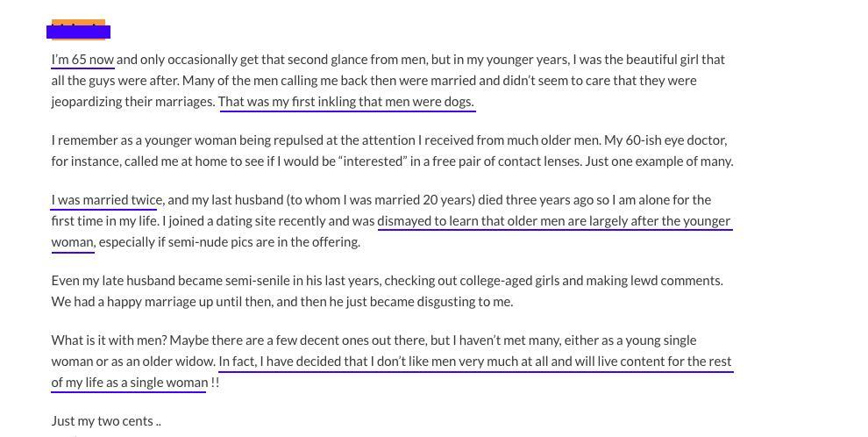This screenshot has height=437, width=868.
Task: Click the word "jeopardizing" in first paragraph
Action: [87, 102]
